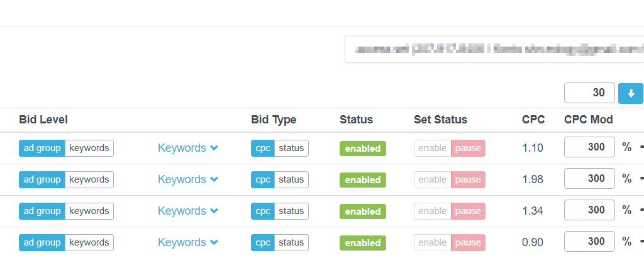This screenshot has height=260, width=644.
Task: Select ad group level in second row
Action: (x=42, y=179)
